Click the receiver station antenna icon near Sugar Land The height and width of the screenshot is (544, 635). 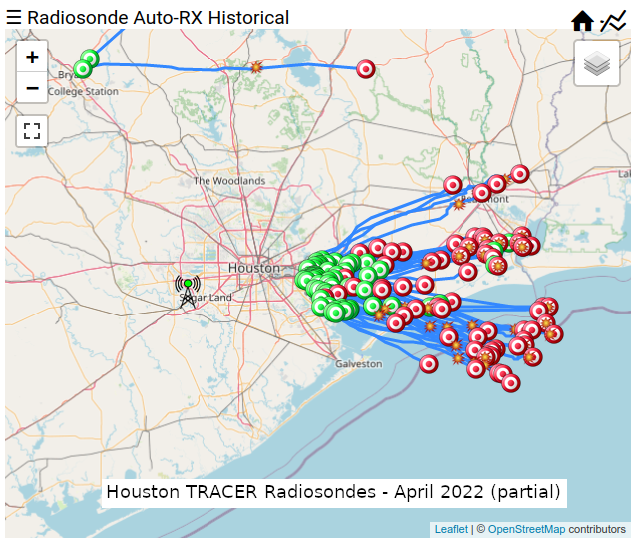[x=188, y=292]
